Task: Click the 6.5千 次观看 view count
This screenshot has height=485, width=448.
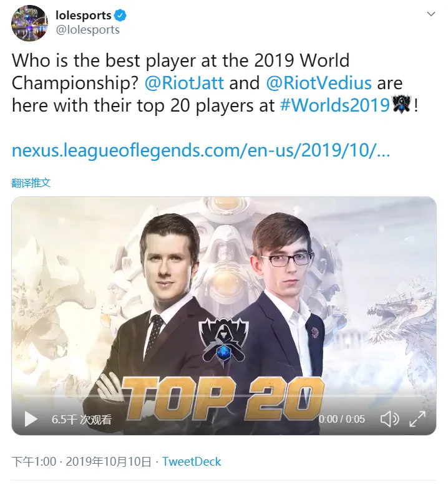Action: (x=82, y=420)
